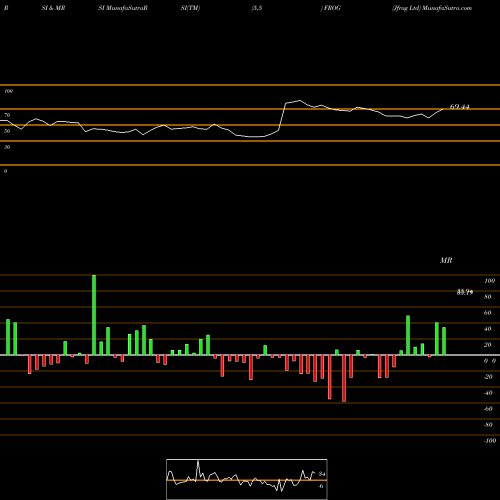This screenshot has width=500, height=500.
Task: Click the MR axis label 80
Action: 488,297
